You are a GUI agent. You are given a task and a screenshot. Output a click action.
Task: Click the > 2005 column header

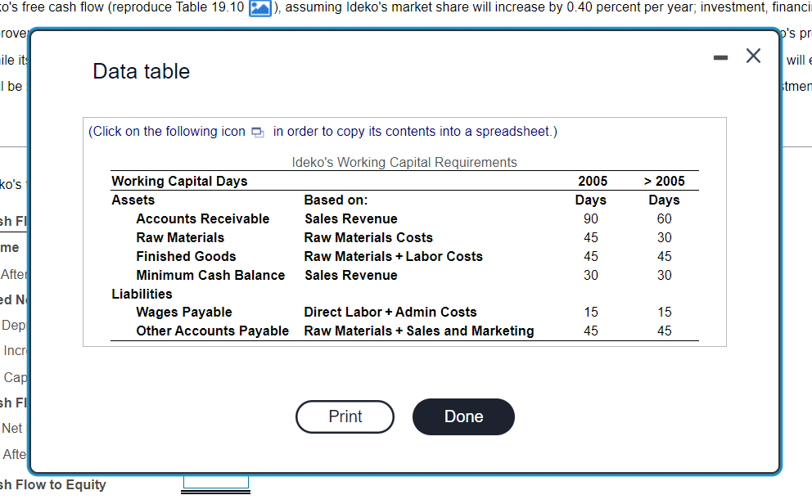pos(665,181)
